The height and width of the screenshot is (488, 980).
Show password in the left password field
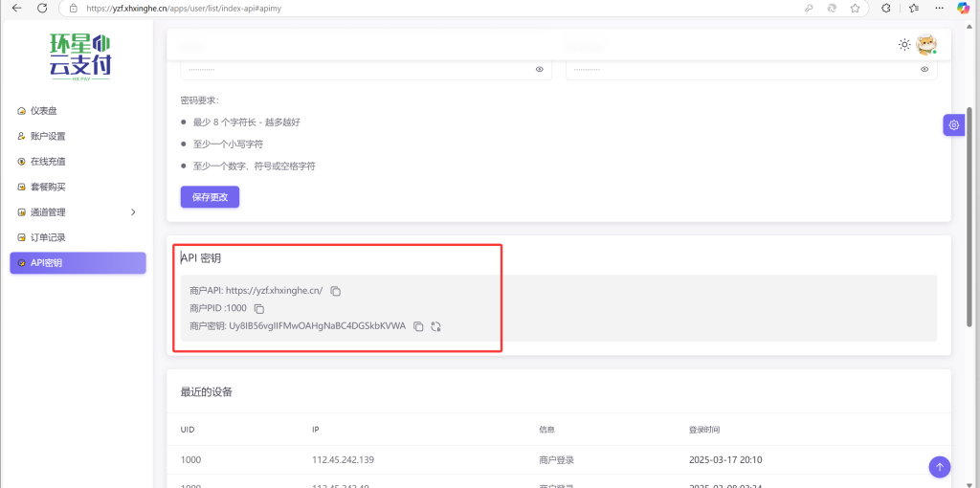pos(540,69)
